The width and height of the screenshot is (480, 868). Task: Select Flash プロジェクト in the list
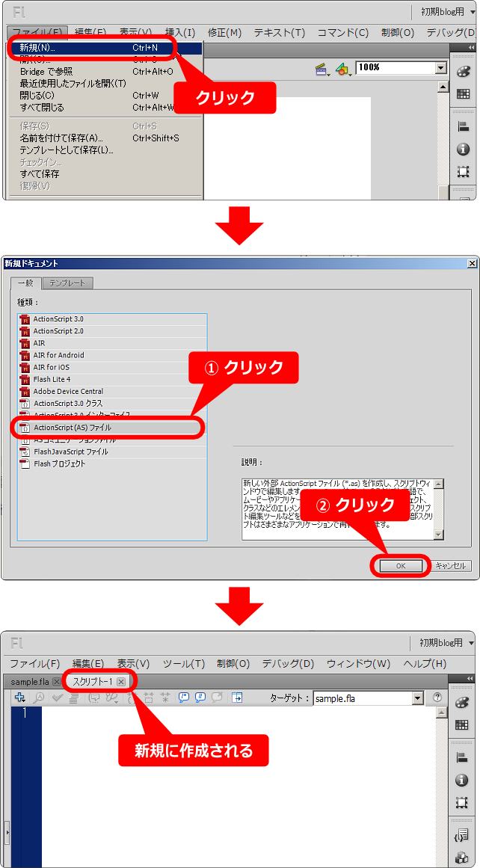pos(112,464)
